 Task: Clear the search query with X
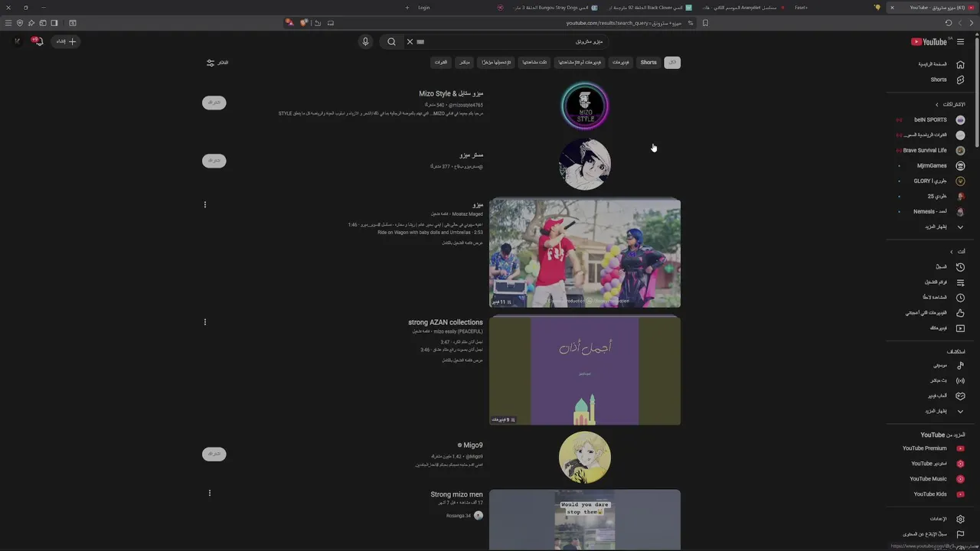[410, 41]
